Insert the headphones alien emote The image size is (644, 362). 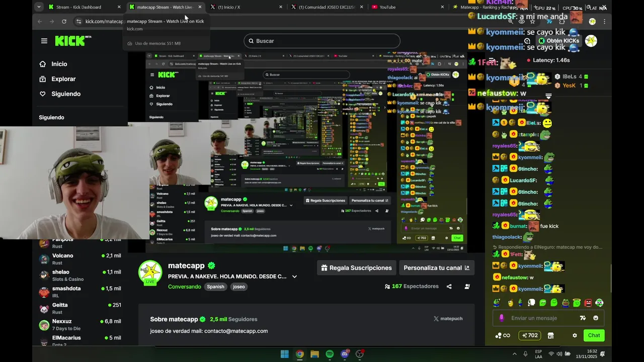(599, 303)
